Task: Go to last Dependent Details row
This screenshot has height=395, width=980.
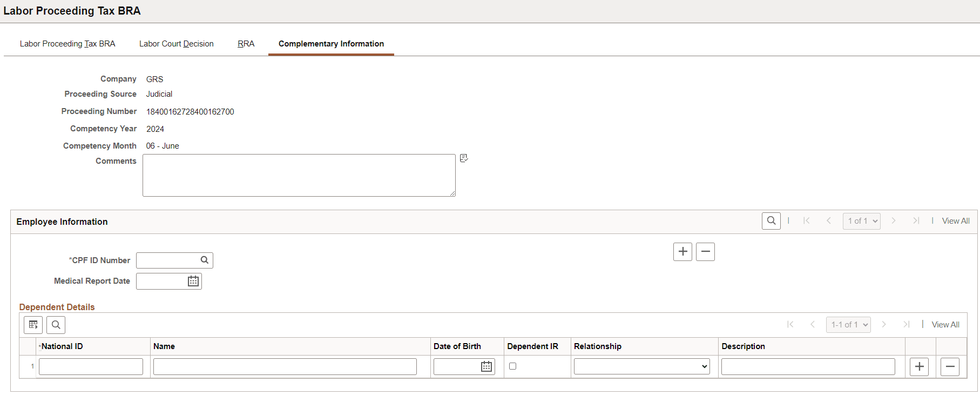Action: click(906, 325)
